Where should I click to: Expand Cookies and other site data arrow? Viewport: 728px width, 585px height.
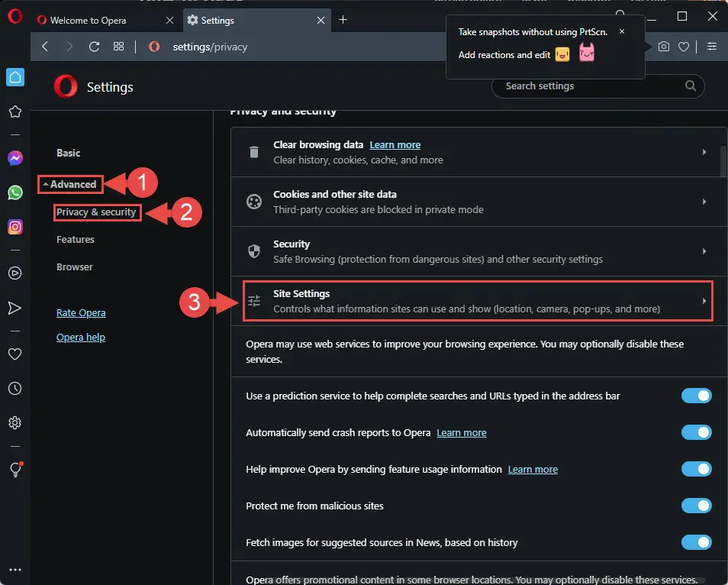704,202
